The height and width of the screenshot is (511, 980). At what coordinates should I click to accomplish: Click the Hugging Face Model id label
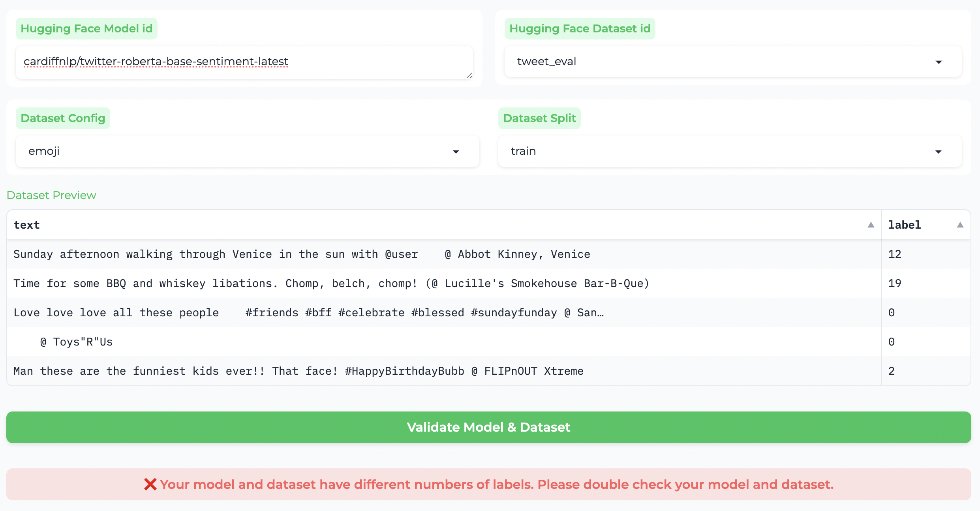coord(86,28)
